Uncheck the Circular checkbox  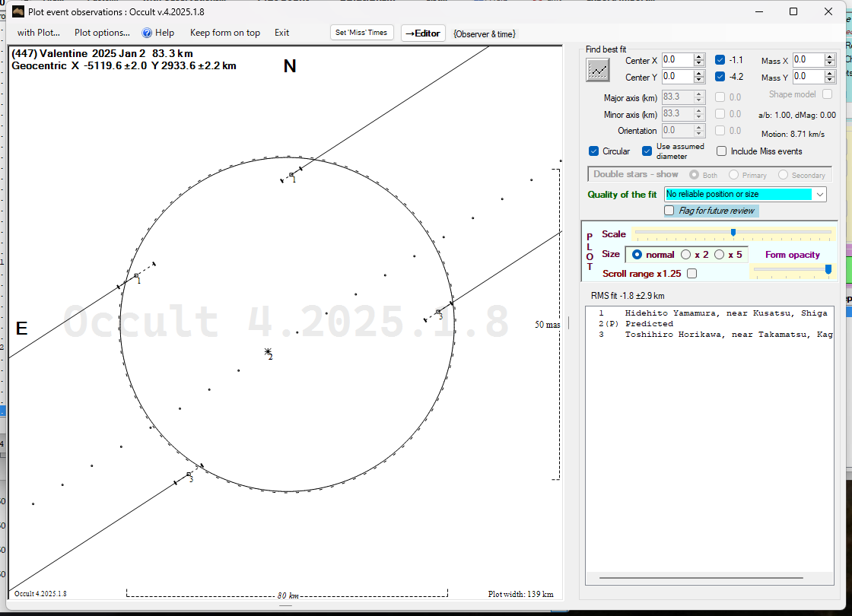click(594, 151)
